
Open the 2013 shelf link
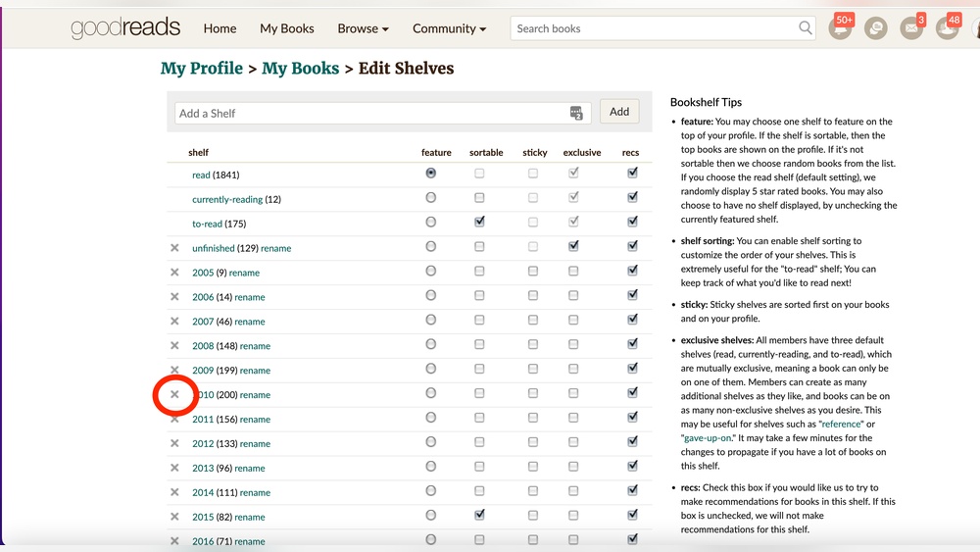pos(203,469)
